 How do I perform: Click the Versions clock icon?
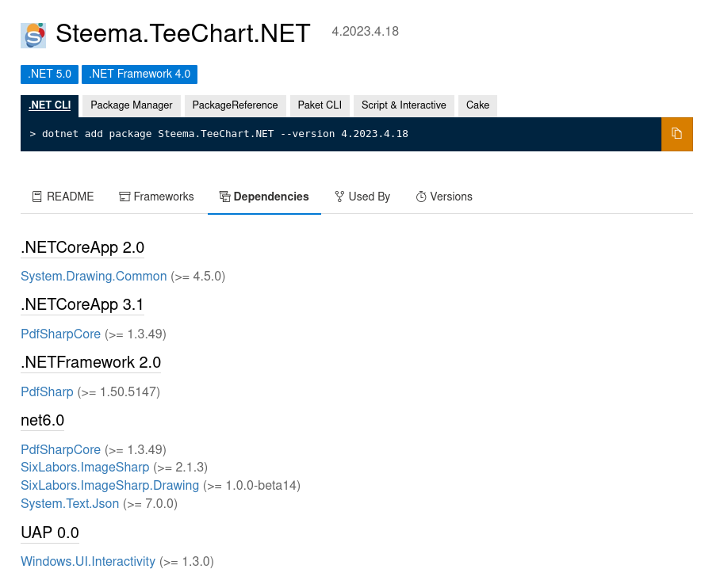coord(421,197)
